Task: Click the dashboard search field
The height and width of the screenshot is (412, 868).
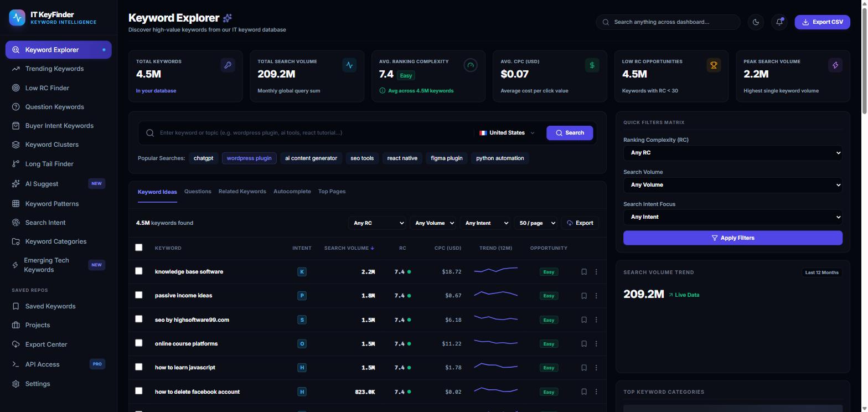Action: pyautogui.click(x=668, y=22)
